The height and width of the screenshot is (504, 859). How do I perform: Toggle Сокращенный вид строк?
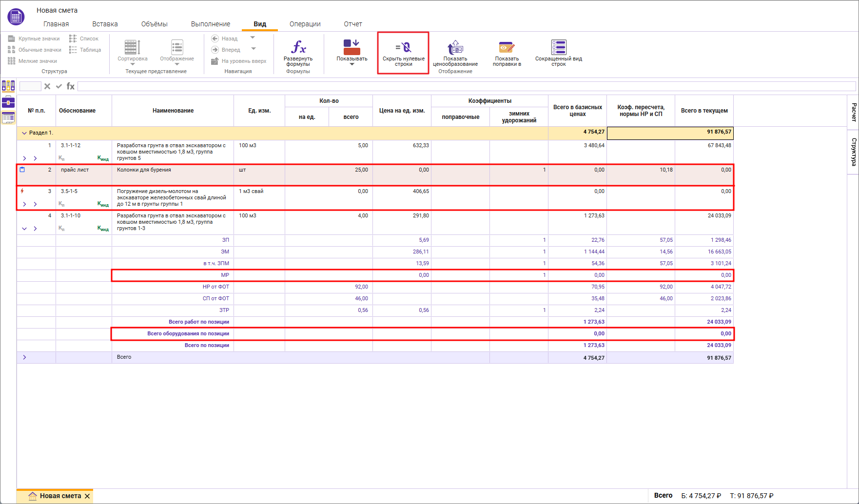[559, 53]
